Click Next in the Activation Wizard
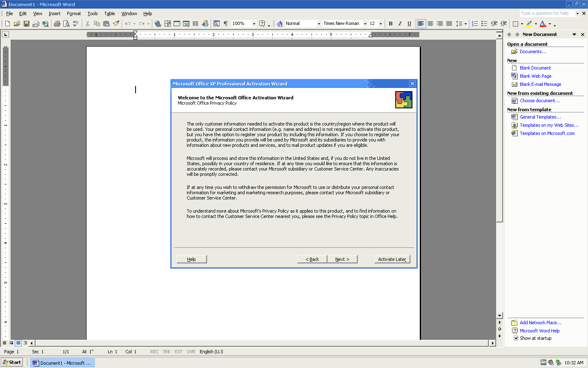The width and height of the screenshot is (588, 368). [342, 259]
